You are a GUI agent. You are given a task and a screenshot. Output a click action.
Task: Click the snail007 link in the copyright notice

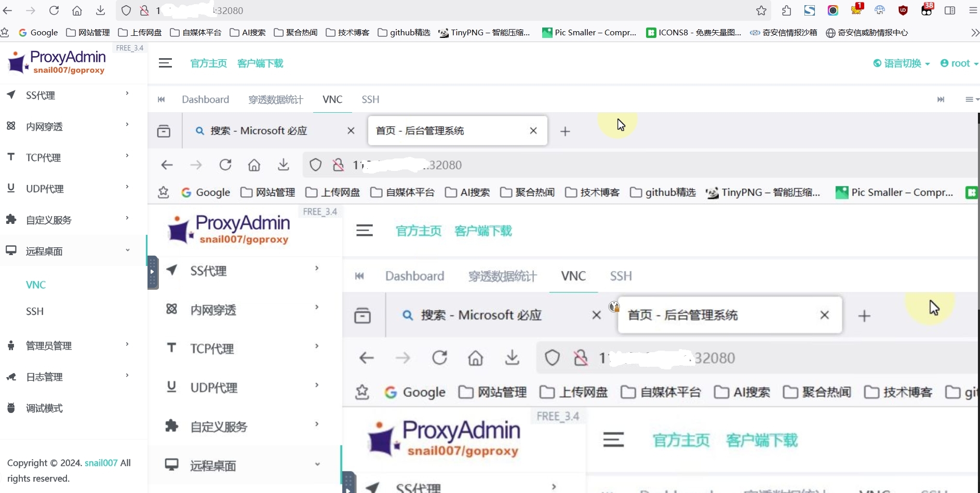(100, 463)
